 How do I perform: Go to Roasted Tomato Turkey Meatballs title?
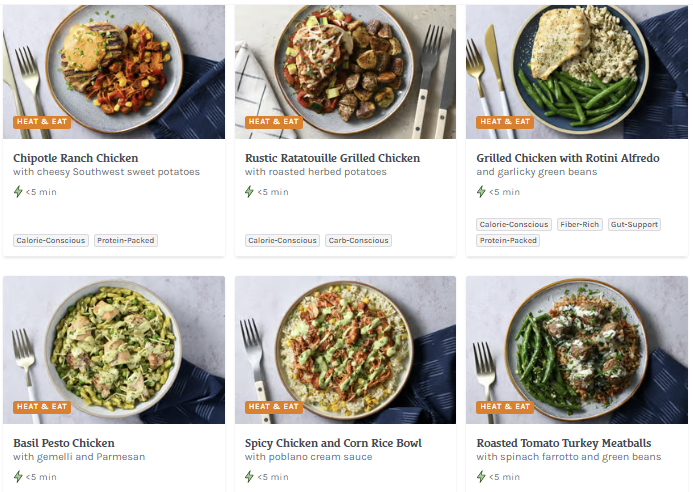(563, 443)
